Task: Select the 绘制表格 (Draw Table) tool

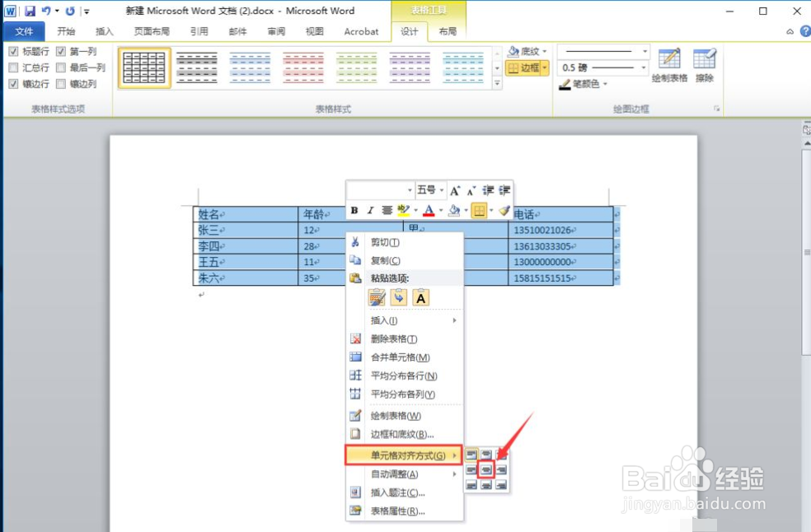Action: [x=668, y=64]
